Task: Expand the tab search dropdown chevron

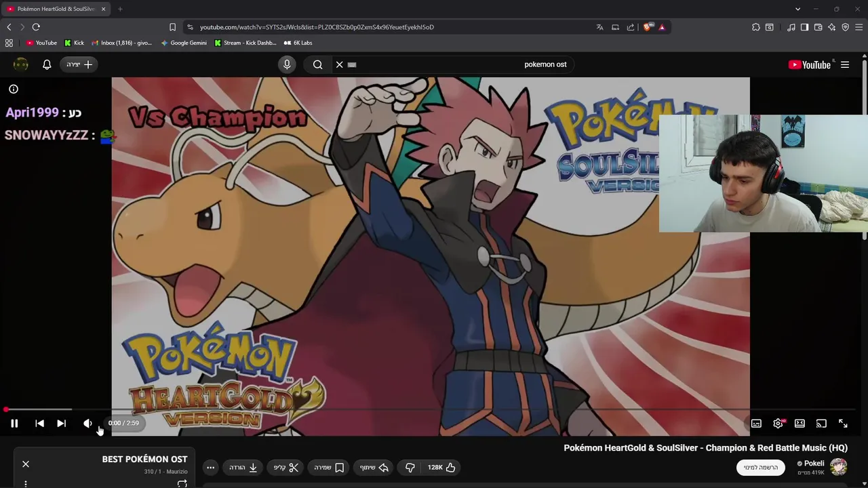Action: pos(797,9)
